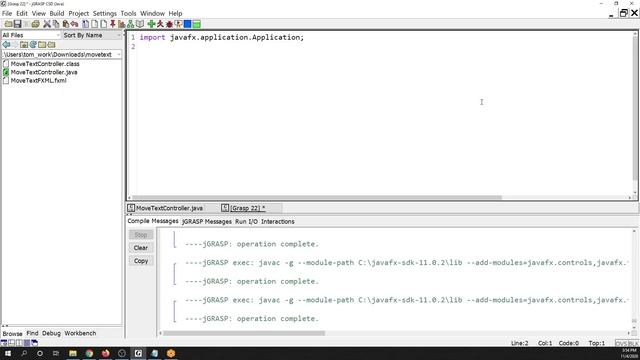Open the Workbench tab in side panel
The image size is (640, 360).
click(x=80, y=333)
